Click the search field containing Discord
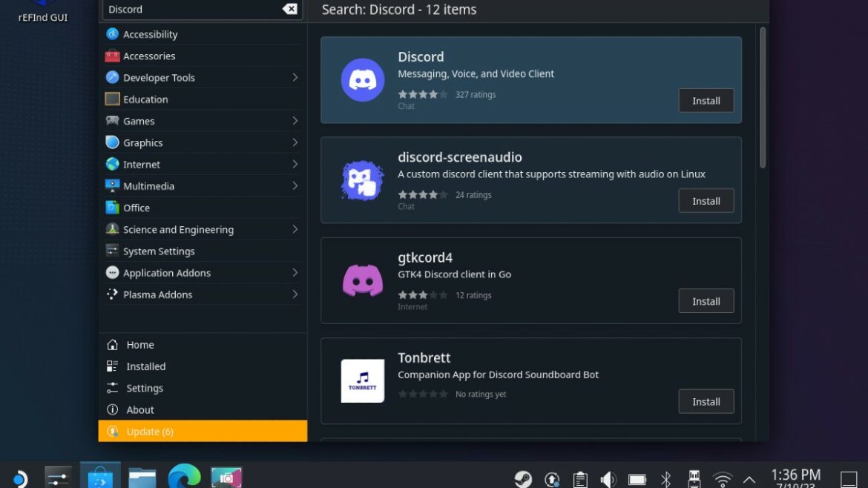Viewport: 868px width, 488px height. click(202, 10)
